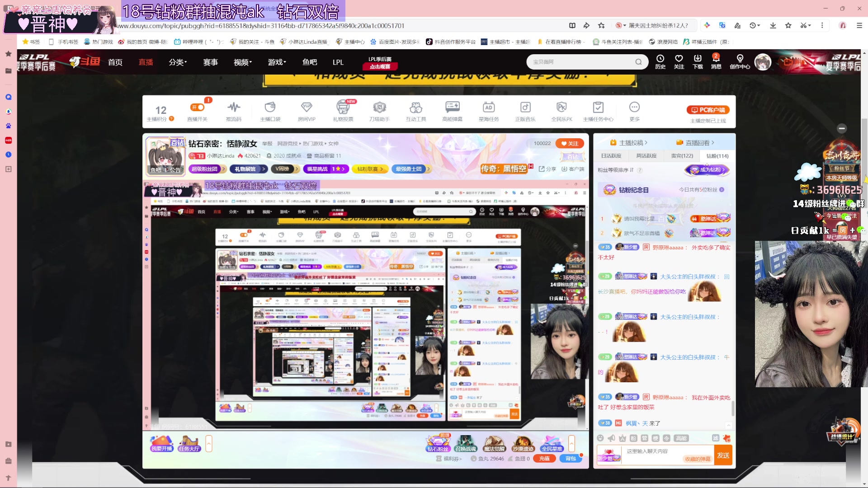Click the 粉 fan danmaku icon

(633, 438)
